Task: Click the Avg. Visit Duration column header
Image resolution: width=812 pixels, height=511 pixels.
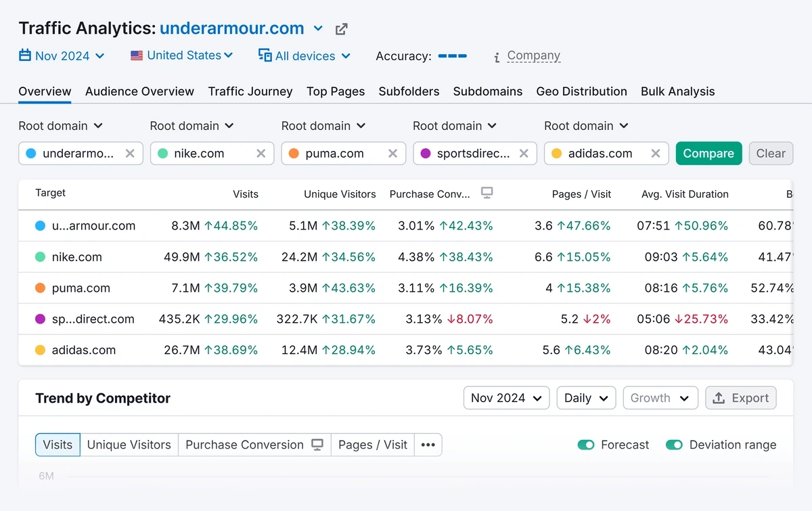Action: pyautogui.click(x=685, y=194)
